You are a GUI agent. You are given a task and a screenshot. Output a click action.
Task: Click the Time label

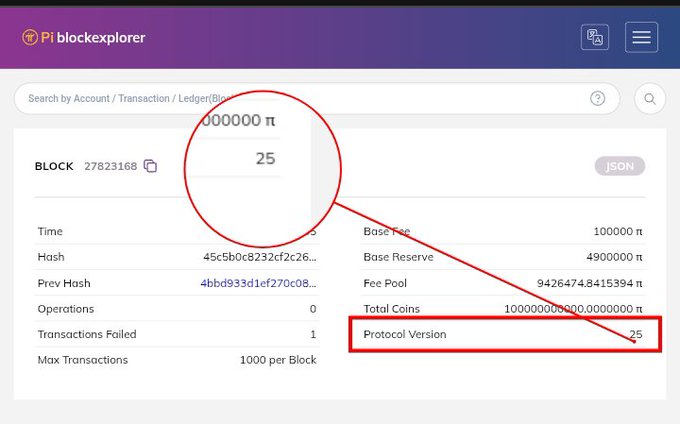point(50,232)
